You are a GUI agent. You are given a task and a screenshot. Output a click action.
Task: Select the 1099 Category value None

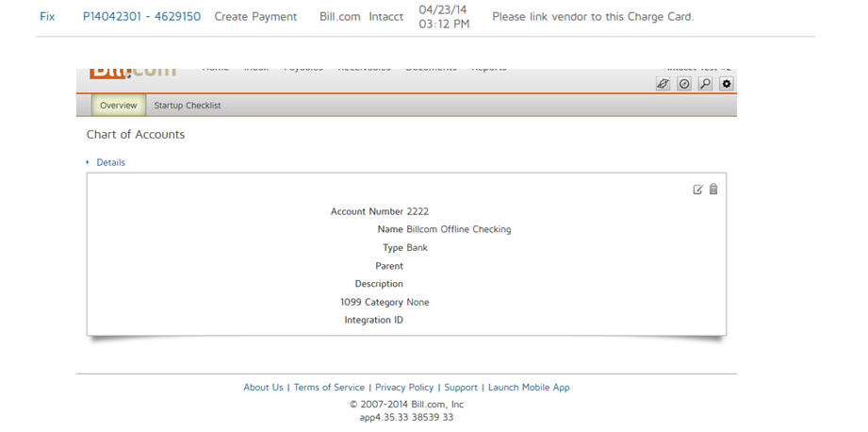click(418, 303)
